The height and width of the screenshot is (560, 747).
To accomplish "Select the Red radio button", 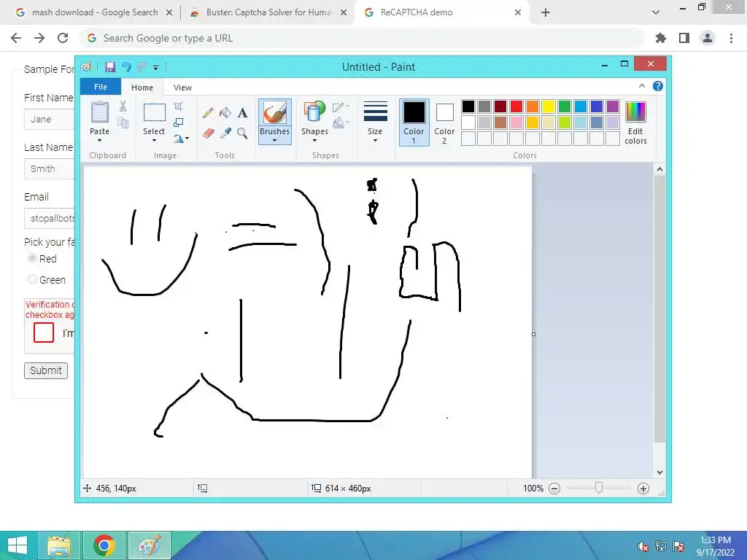I will tap(32, 258).
